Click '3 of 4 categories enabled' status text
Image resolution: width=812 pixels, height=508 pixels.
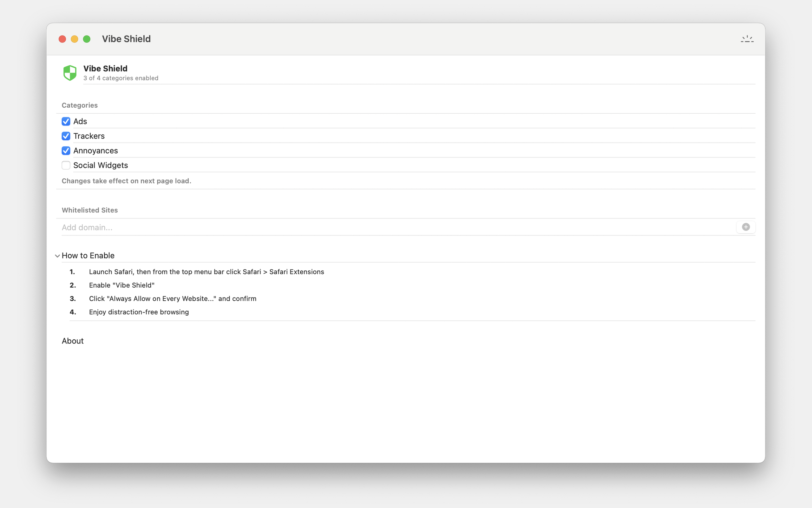(x=121, y=78)
